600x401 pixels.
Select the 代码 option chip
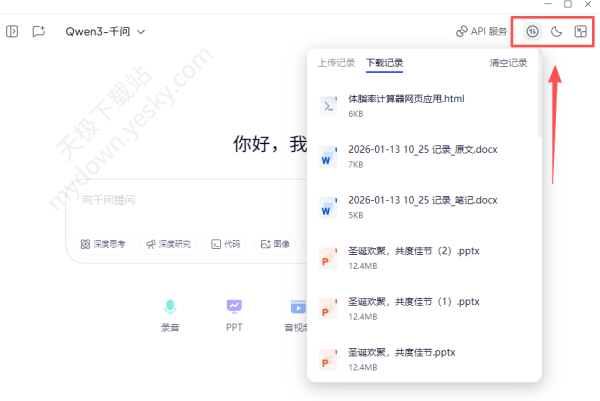pyautogui.click(x=225, y=243)
